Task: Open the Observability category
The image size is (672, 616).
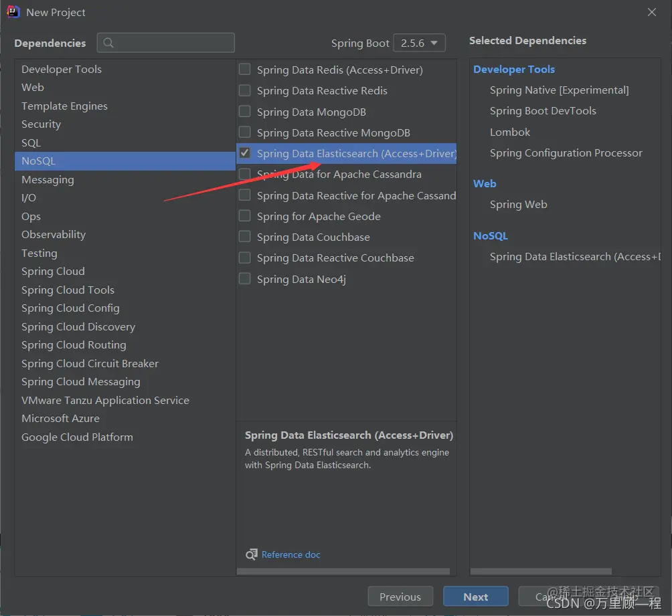Action: tap(124, 235)
